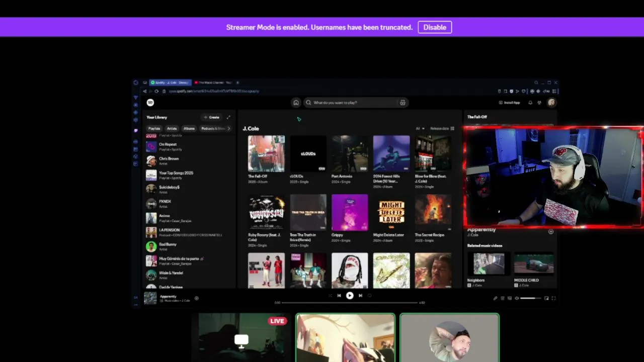This screenshot has width=644, height=362.
Task: Open connect to a device icon
Action: [510, 298]
